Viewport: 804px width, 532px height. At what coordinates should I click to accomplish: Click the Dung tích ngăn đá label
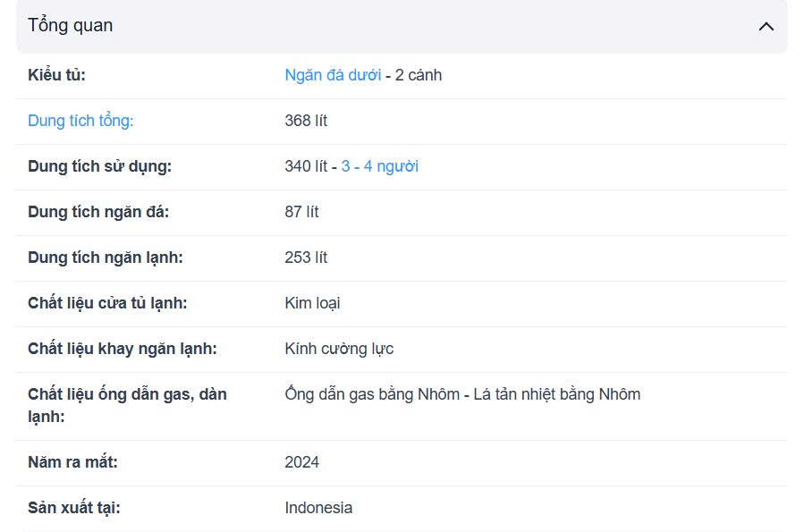(x=98, y=212)
